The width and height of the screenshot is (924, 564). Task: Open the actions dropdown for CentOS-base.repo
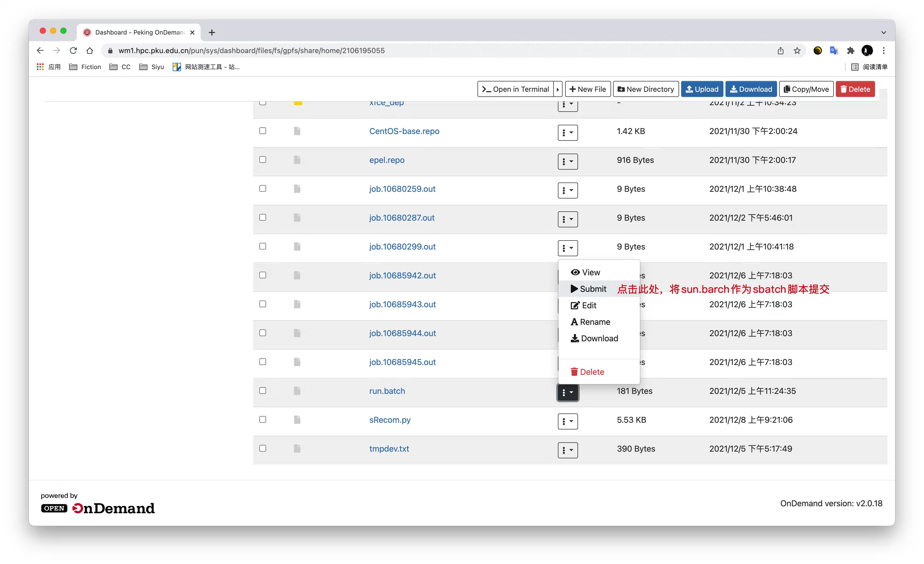pos(568,132)
